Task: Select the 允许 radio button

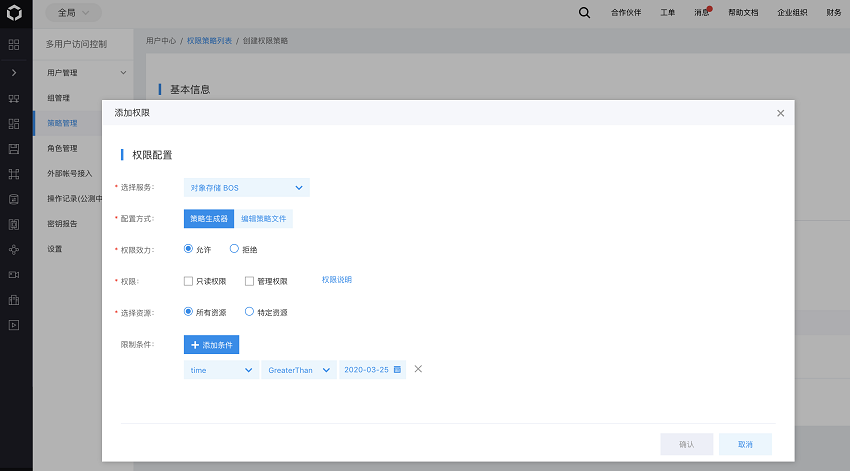Action: point(188,249)
